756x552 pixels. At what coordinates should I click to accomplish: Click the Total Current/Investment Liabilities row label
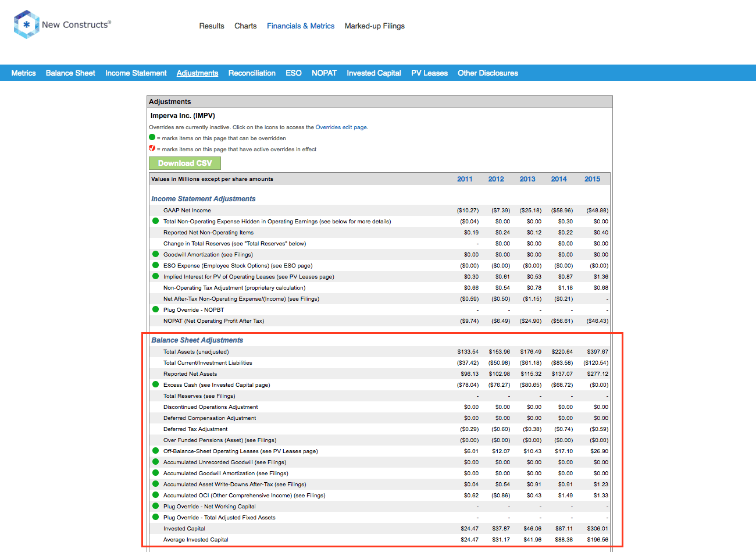coord(208,362)
